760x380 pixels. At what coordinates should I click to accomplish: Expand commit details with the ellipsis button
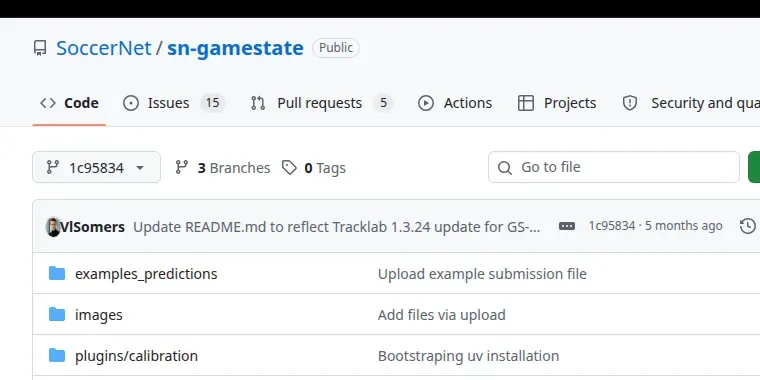point(567,226)
